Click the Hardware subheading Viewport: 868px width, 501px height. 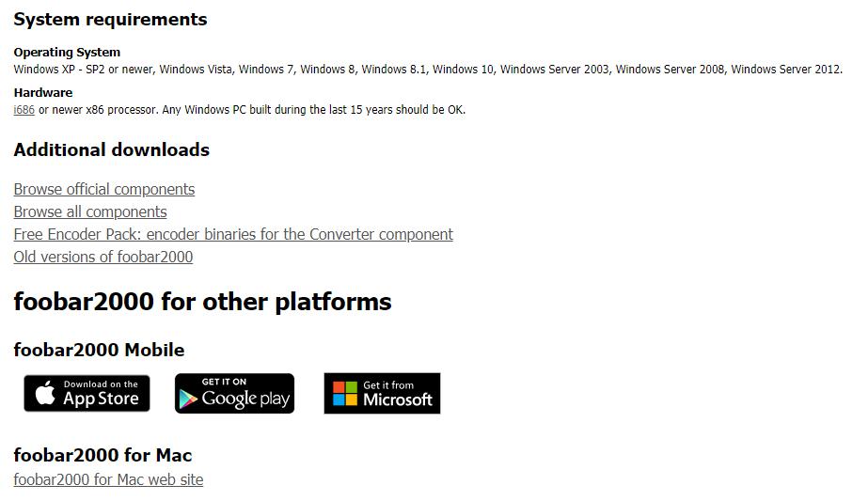coord(43,92)
